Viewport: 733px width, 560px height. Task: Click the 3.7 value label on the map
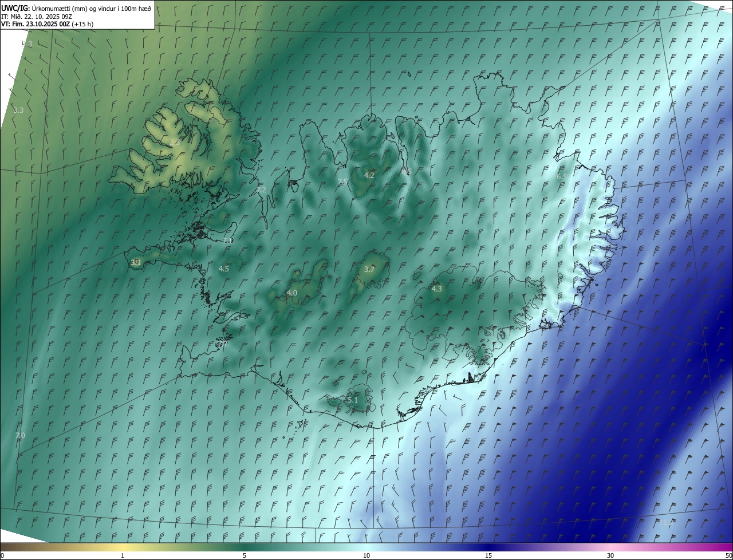369,269
